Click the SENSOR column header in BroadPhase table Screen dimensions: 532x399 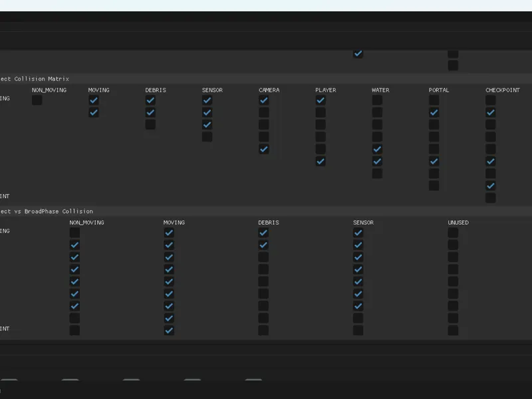click(x=363, y=223)
